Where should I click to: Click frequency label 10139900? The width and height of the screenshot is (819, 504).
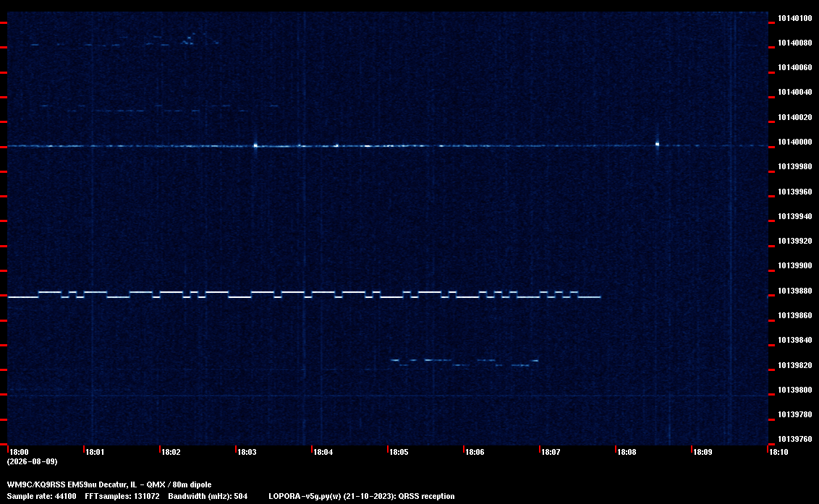[795, 265]
